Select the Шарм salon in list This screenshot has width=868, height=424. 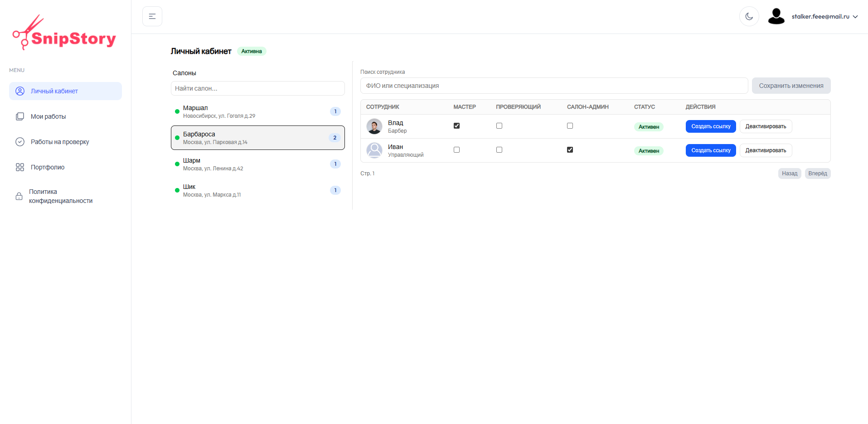(x=258, y=164)
